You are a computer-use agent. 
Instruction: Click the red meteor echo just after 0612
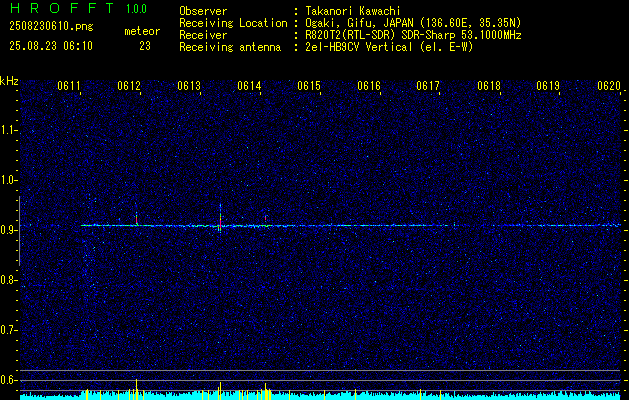tap(137, 219)
